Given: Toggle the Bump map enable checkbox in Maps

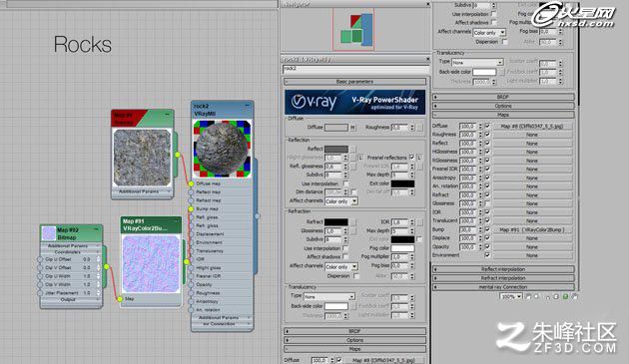Looking at the screenshot, I should 487,229.
